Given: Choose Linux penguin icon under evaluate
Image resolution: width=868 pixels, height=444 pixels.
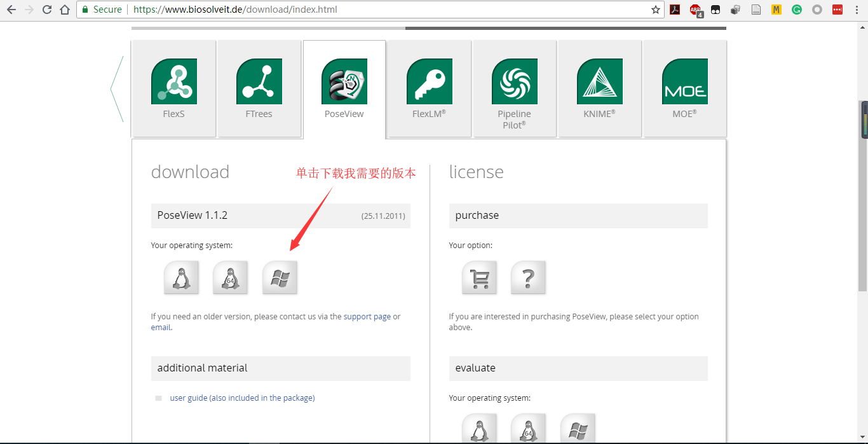Looking at the screenshot, I should point(479,429).
